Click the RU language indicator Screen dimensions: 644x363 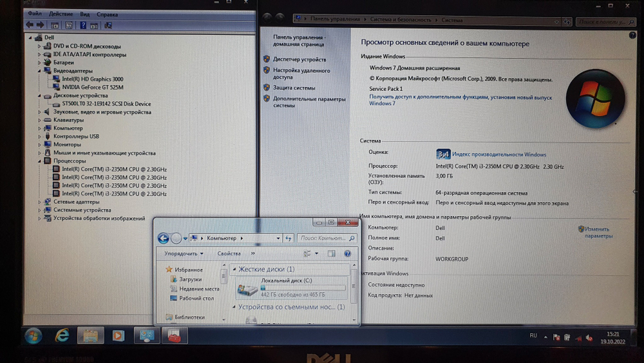533,335
